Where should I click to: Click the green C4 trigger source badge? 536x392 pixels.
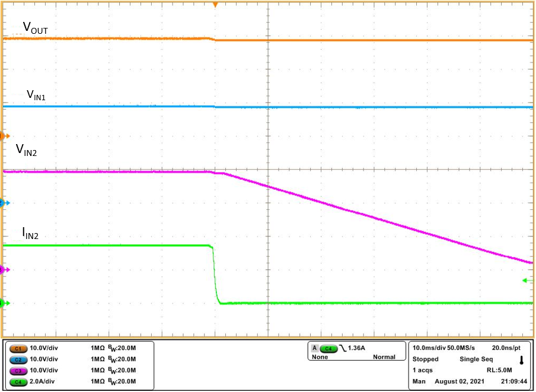coord(328,347)
